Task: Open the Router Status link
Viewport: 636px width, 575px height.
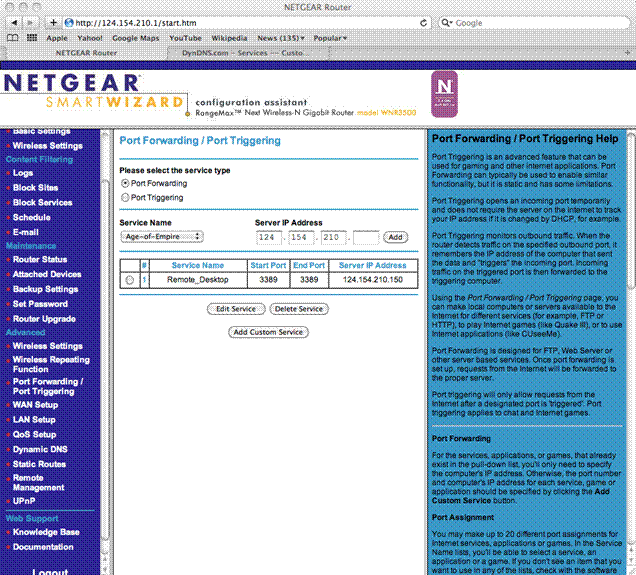Action: click(x=40, y=259)
